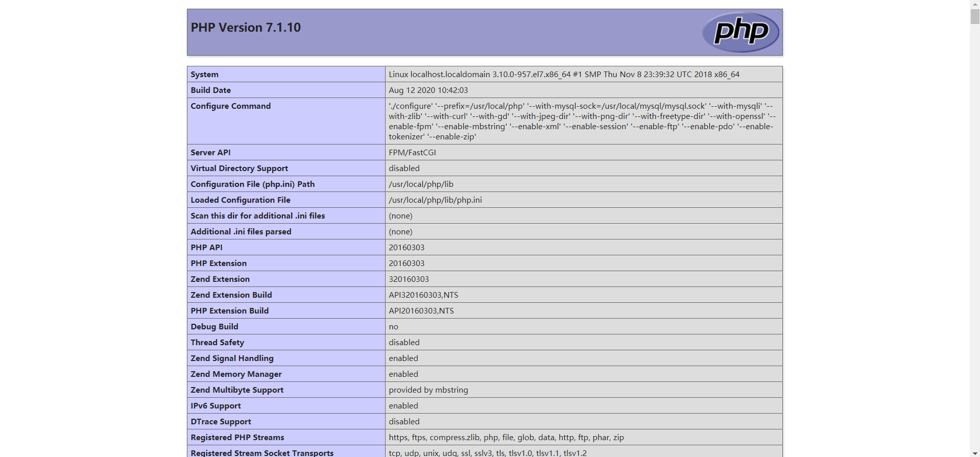Click the "/usr/local/php/lib" path value
980x457 pixels.
421,184
